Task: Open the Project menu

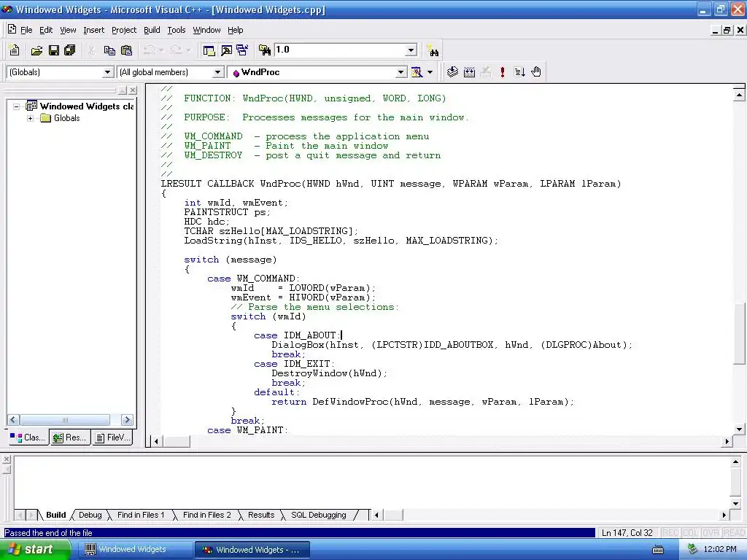Action: pos(124,30)
